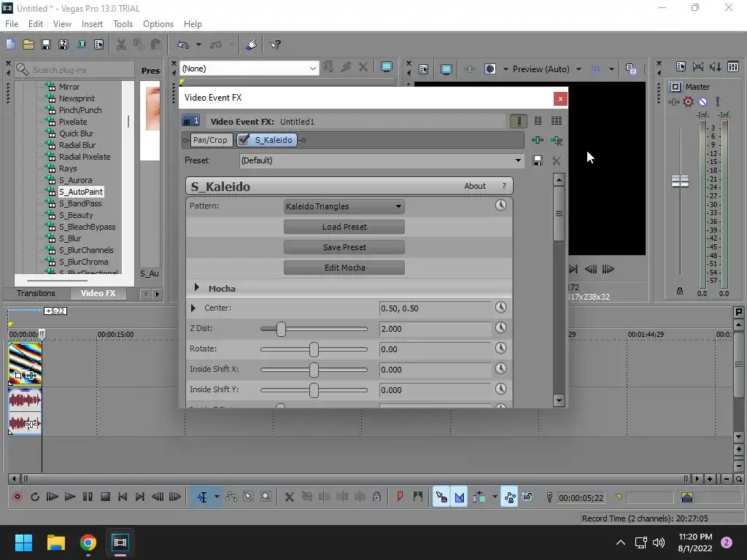Viewport: 747px width, 560px height.
Task: Click the Stop transport button
Action: (105, 497)
